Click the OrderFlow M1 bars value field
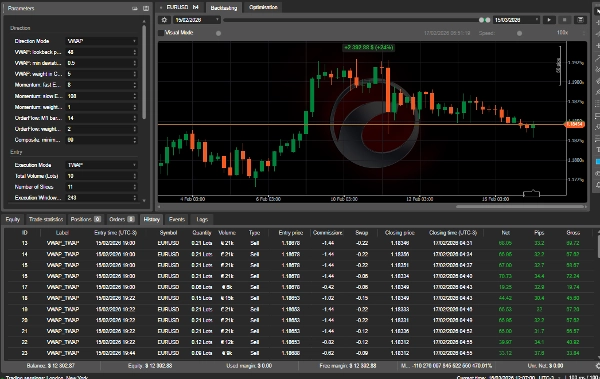 [99, 118]
